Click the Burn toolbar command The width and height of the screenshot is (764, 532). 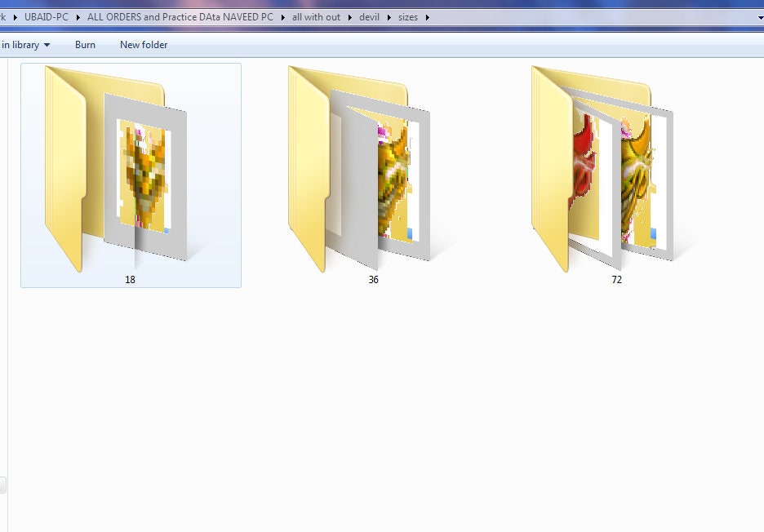85,45
